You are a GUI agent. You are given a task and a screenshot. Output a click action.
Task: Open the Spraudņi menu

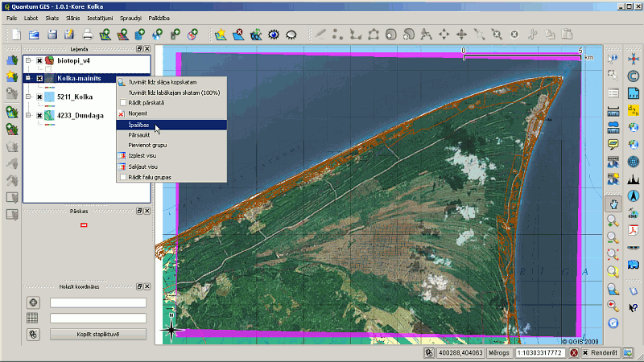(130, 18)
